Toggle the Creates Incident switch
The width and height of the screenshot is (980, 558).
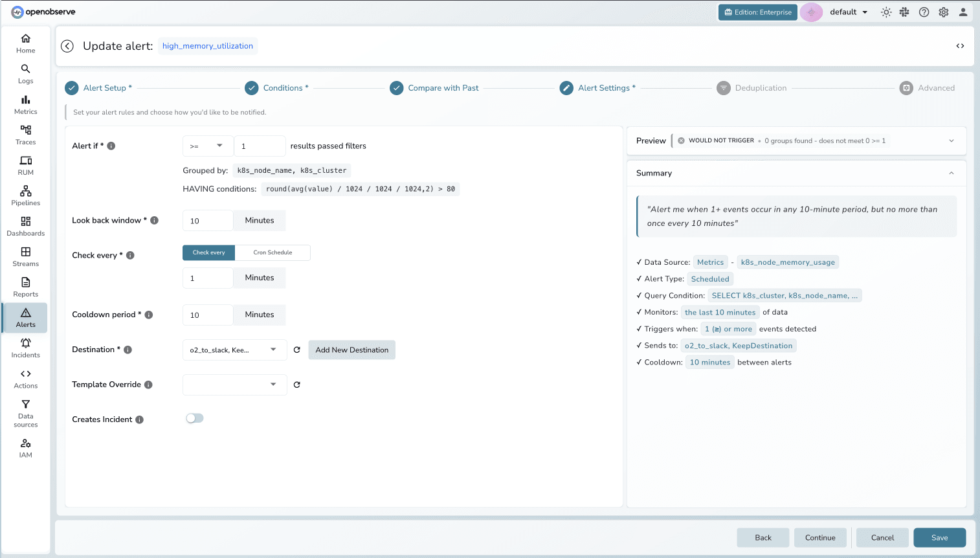coord(195,418)
